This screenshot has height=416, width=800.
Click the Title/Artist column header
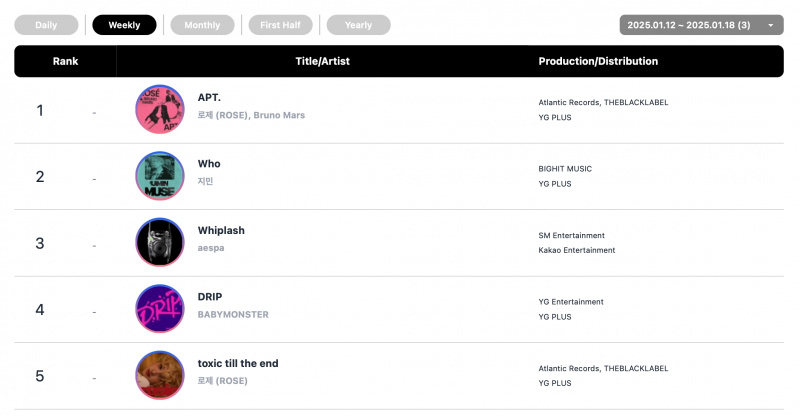click(x=322, y=61)
